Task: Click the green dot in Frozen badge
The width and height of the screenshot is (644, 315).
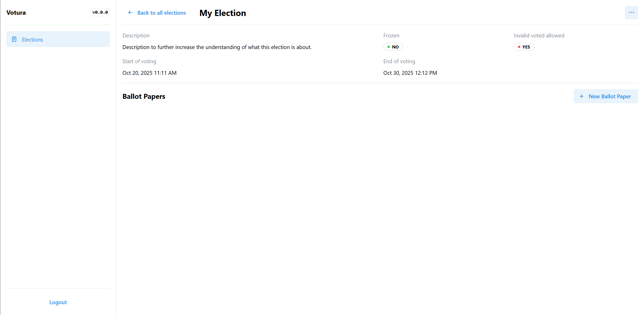Action: (x=389, y=47)
